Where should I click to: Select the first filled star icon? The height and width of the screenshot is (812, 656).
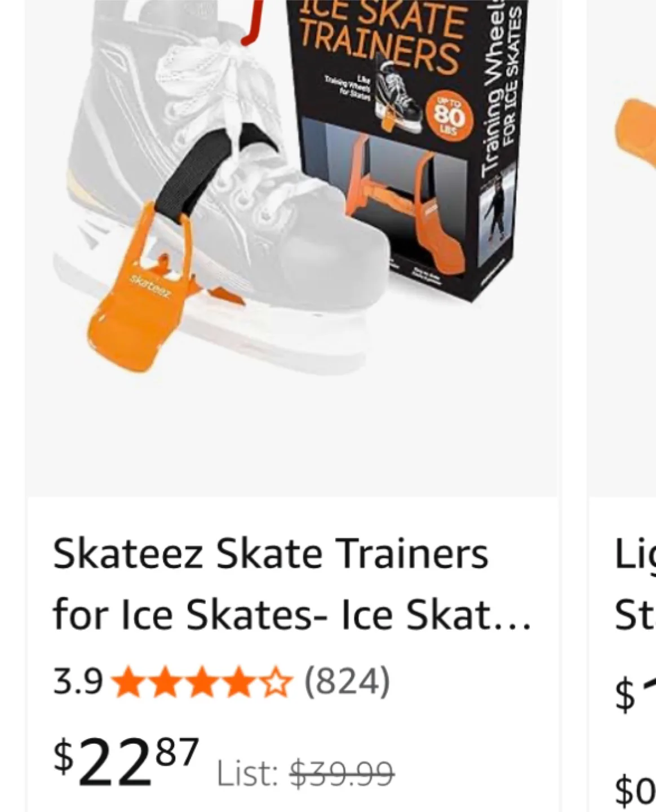pyautogui.click(x=128, y=682)
